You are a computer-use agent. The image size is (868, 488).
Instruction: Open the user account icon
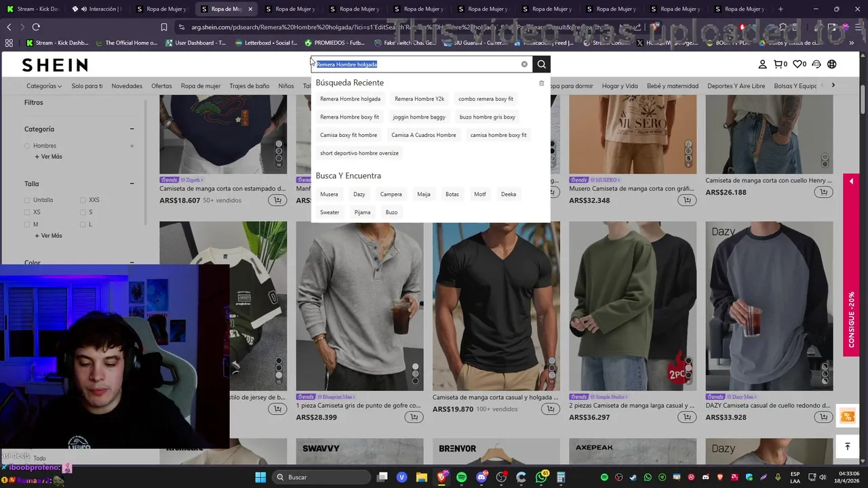(x=762, y=64)
